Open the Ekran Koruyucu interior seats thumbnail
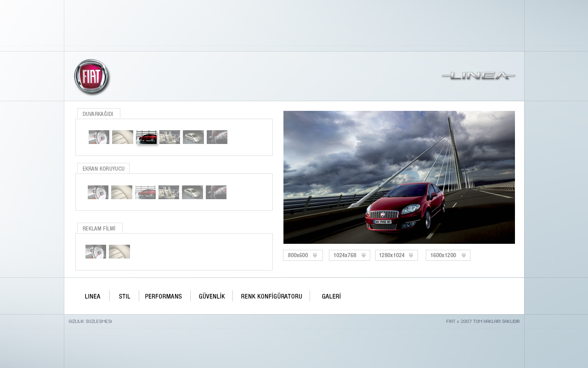 click(169, 192)
